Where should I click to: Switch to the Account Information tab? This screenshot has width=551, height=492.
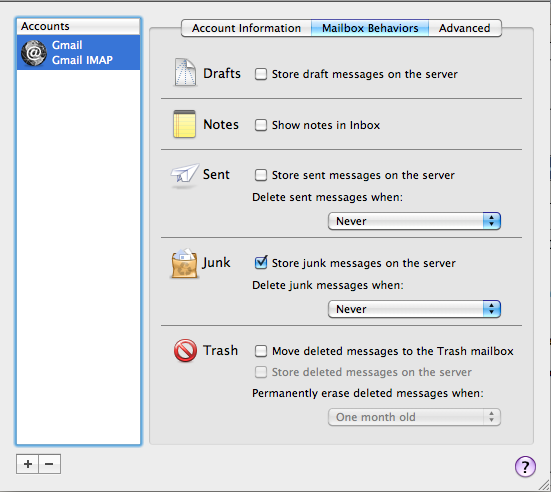[x=246, y=28]
